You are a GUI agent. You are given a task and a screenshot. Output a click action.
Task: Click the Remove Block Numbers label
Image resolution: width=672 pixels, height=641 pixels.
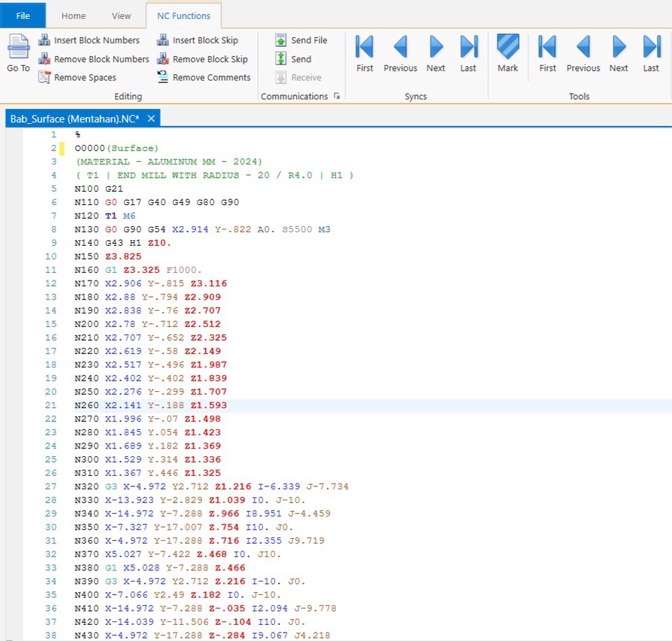pyautogui.click(x=101, y=59)
